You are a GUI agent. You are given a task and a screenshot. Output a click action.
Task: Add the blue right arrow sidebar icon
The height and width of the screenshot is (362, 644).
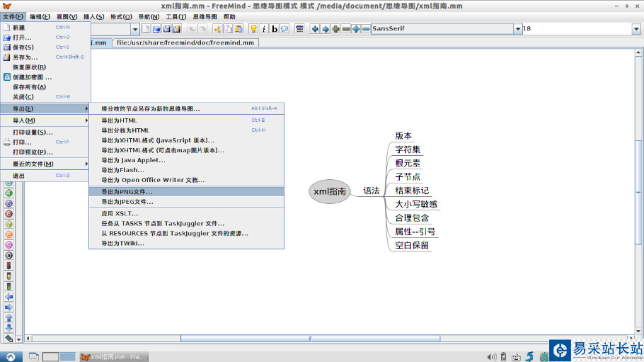click(8, 307)
